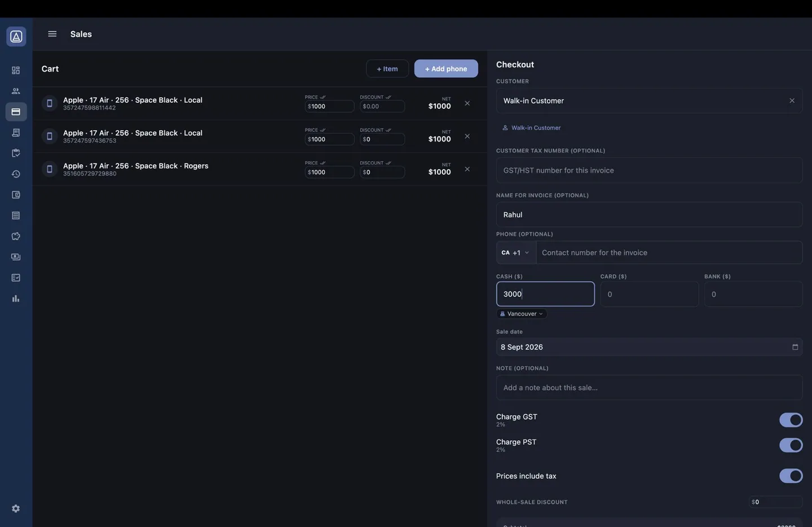Click the + Item button

coord(387,69)
